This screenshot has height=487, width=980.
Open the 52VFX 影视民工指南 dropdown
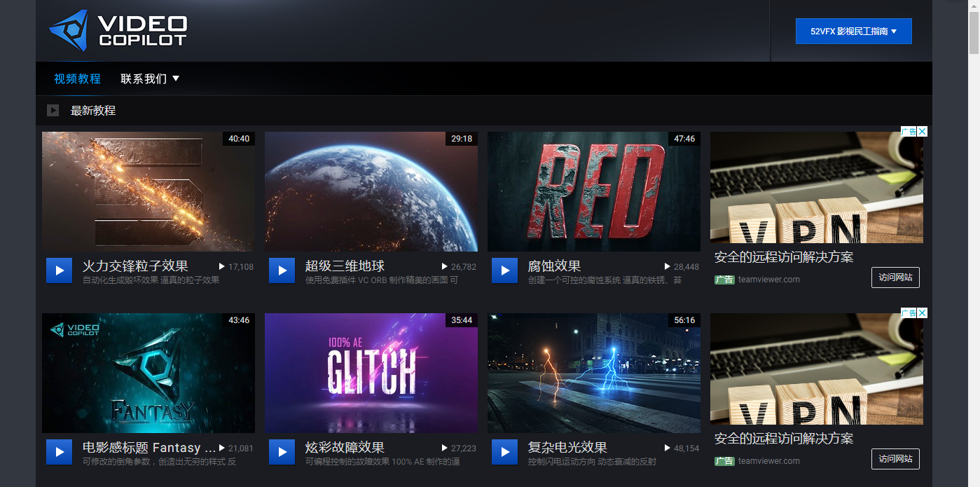[853, 31]
